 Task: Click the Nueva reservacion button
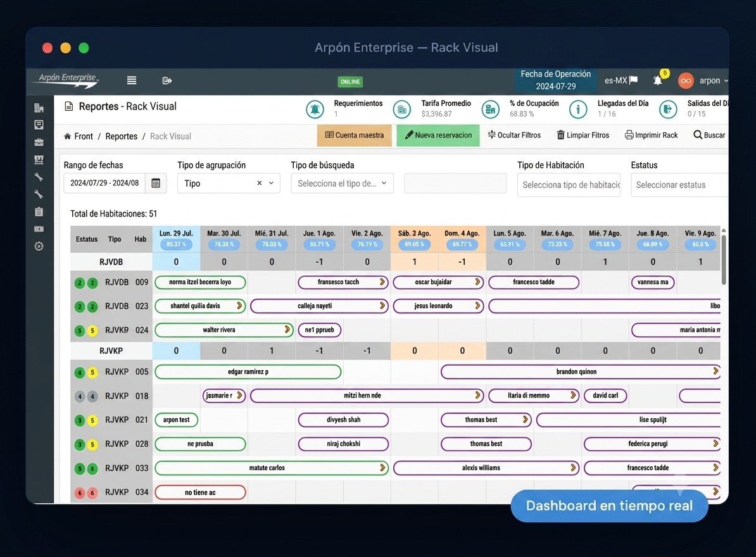coord(438,135)
